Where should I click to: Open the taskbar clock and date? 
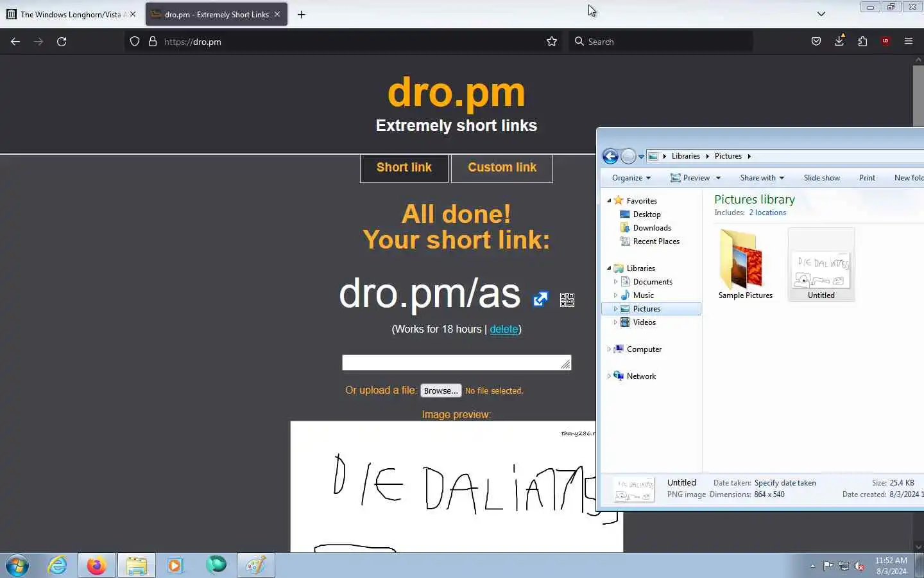891,566
